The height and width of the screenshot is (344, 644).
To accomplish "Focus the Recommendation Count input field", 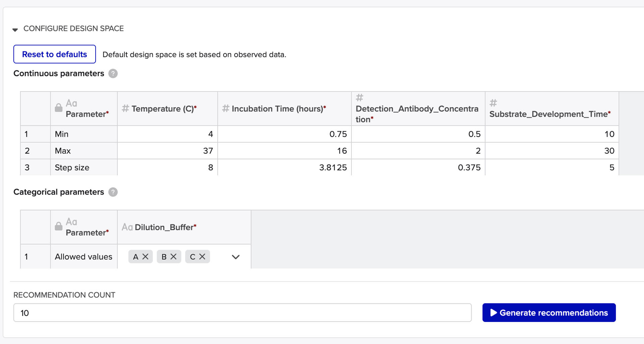I will 242,313.
